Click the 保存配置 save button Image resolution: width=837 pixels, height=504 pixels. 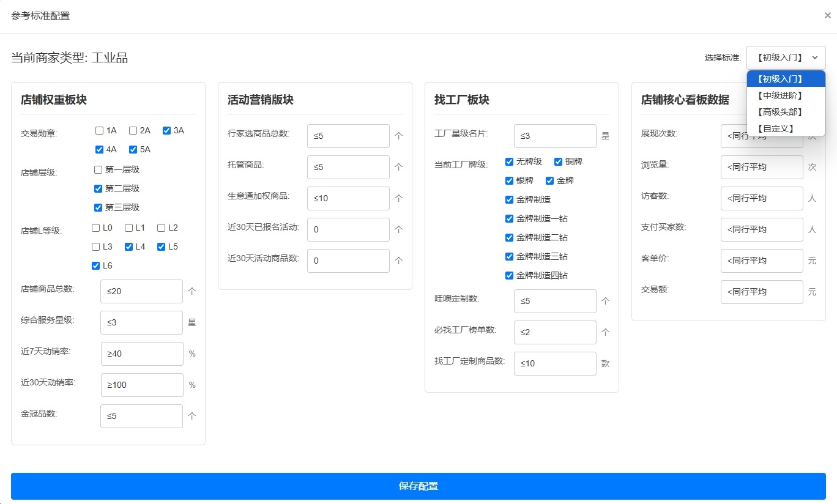418,486
